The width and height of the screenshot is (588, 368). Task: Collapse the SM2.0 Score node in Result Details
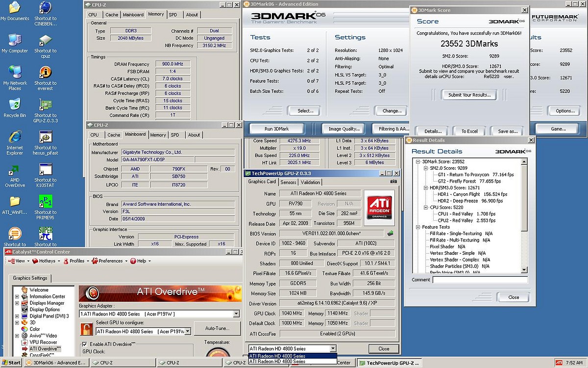425,168
